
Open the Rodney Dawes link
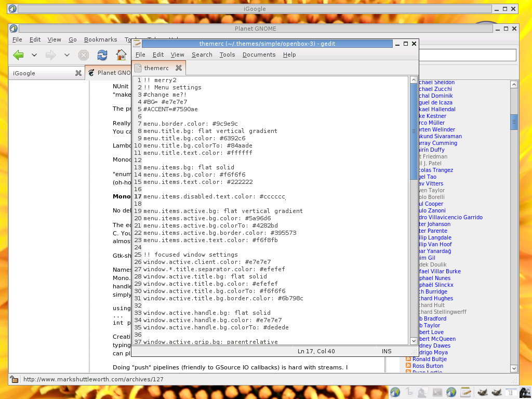pyautogui.click(x=435, y=345)
